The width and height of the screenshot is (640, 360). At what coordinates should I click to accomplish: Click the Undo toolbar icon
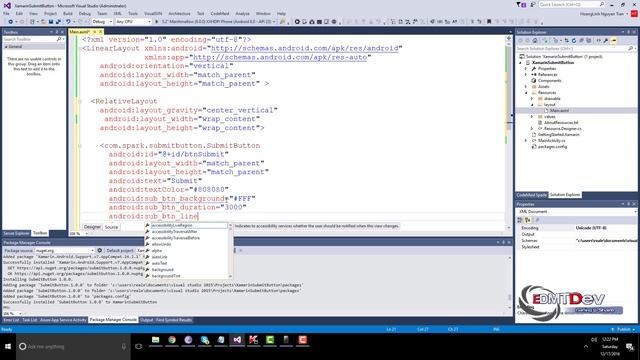[x=68, y=21]
